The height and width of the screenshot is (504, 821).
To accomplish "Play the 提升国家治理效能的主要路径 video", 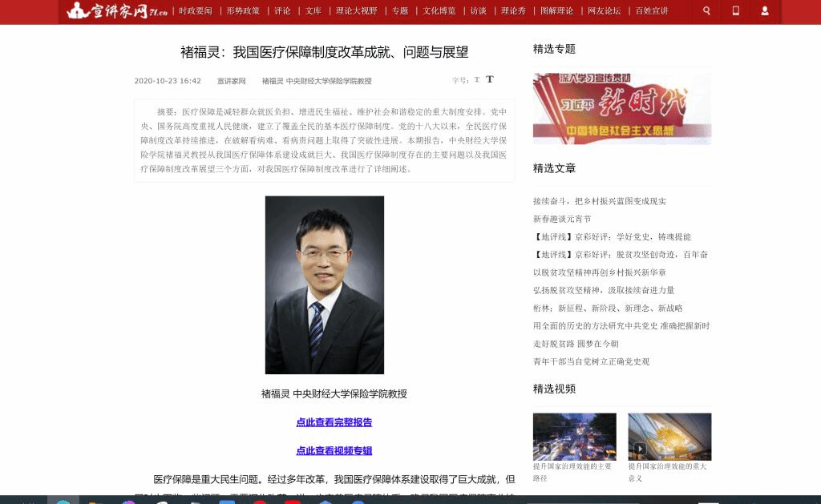I will pos(574,436).
